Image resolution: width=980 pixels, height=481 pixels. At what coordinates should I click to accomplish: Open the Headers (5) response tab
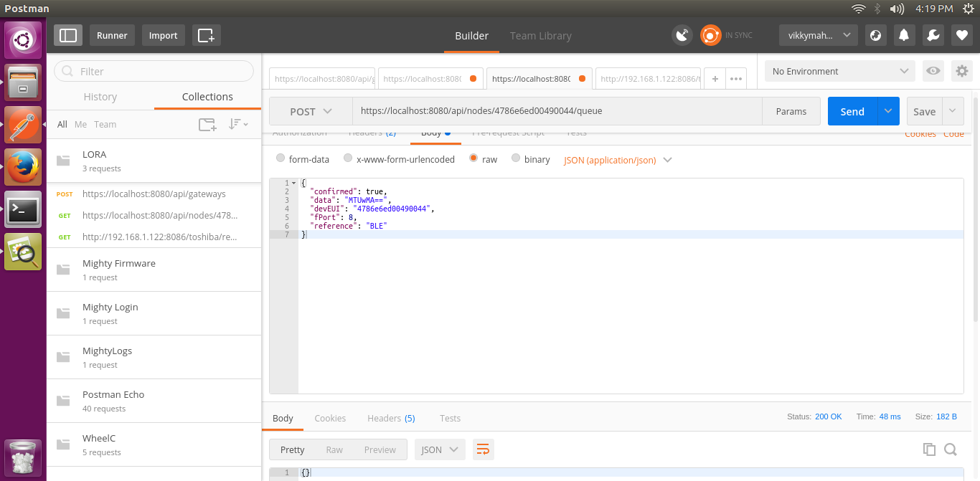(391, 418)
